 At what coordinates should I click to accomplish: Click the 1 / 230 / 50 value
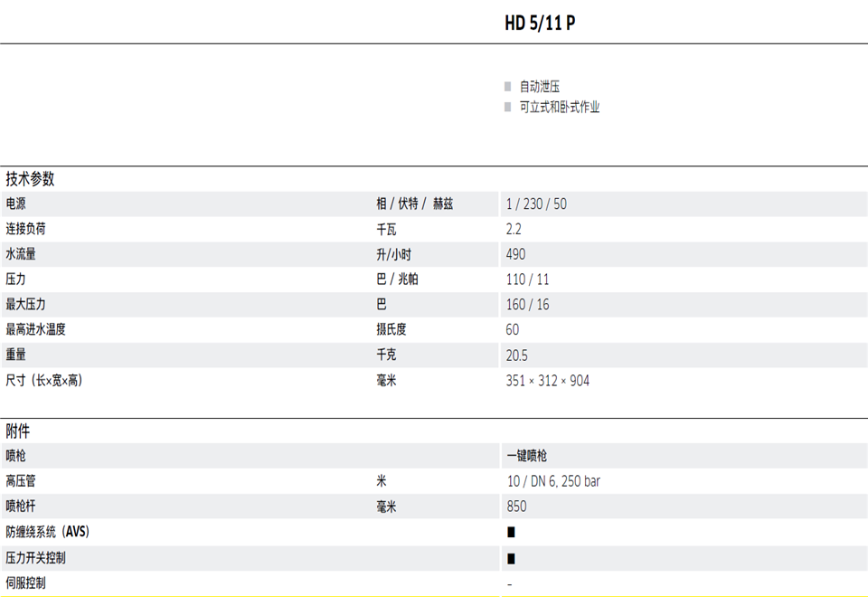coord(536,204)
